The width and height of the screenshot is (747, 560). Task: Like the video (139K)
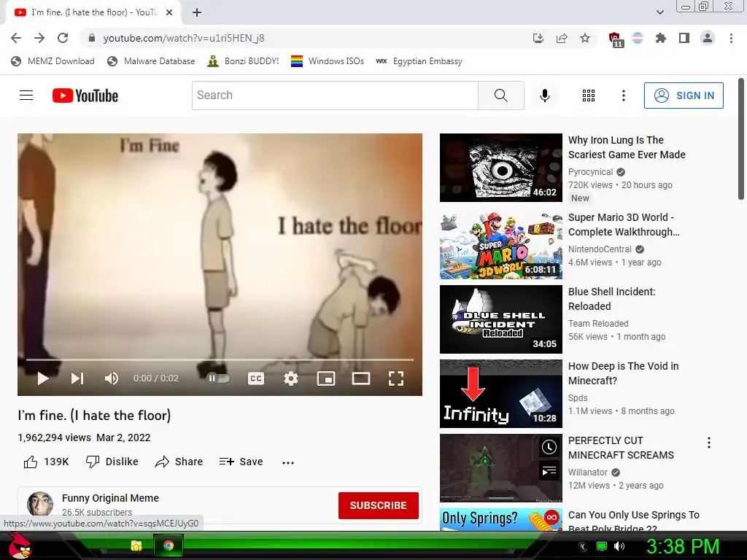pyautogui.click(x=46, y=462)
